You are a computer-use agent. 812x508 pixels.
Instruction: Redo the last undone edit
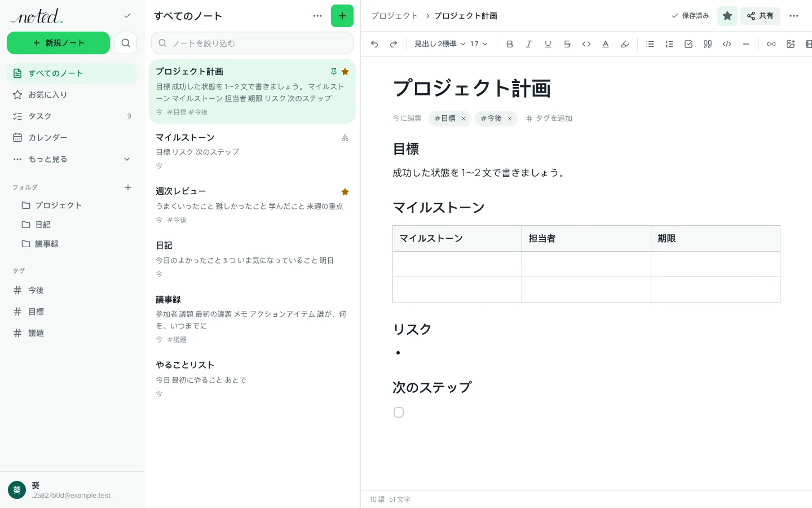(394, 44)
